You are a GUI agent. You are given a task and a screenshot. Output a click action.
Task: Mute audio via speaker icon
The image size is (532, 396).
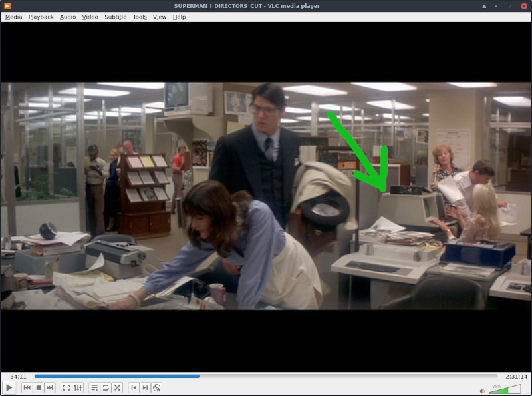tap(482, 391)
